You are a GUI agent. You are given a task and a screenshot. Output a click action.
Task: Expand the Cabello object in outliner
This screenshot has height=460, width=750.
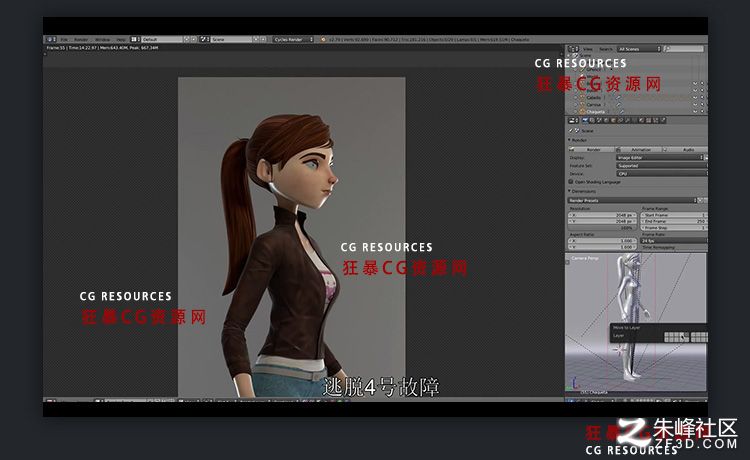(x=575, y=98)
